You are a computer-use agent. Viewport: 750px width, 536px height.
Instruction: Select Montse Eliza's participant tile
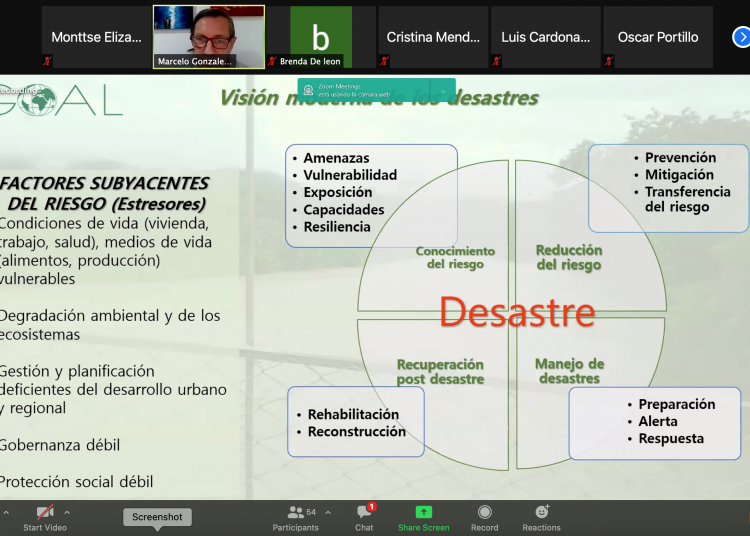click(96, 37)
